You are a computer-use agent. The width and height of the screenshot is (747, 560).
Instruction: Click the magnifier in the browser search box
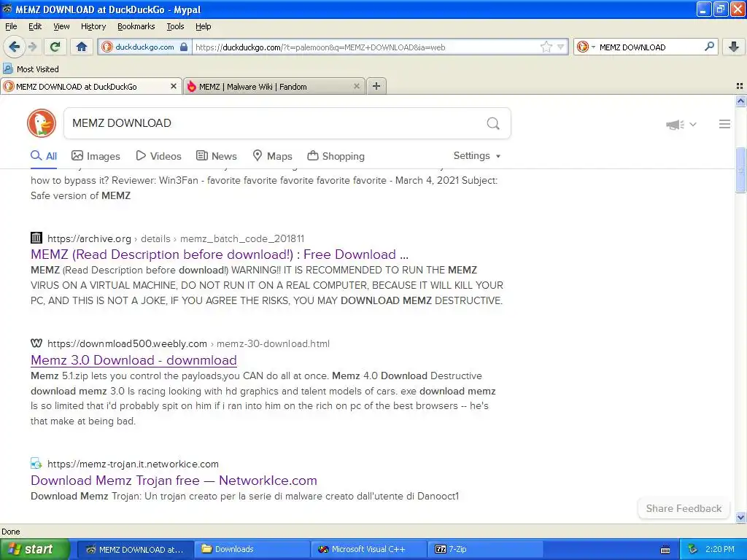click(x=709, y=47)
